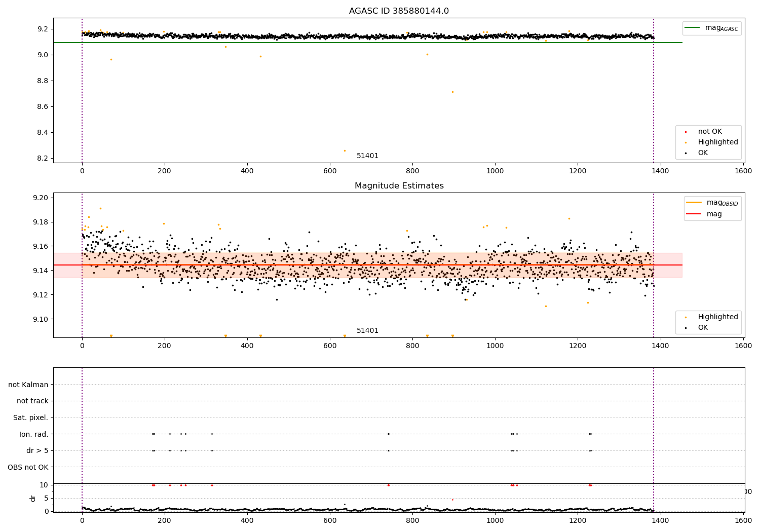Click the 9.10 tick label in Magnitude Estimates
This screenshot has height=532, width=760.
pyautogui.click(x=41, y=319)
